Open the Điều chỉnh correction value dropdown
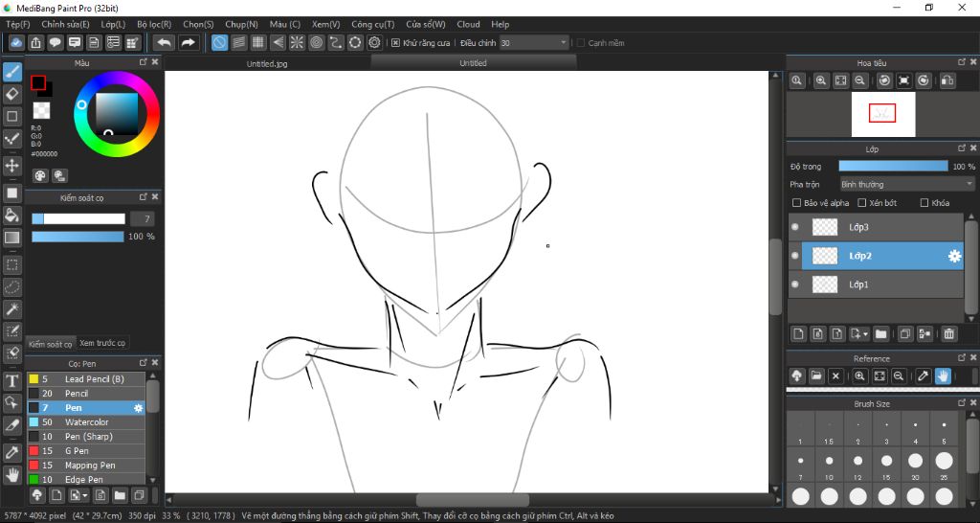 click(534, 43)
